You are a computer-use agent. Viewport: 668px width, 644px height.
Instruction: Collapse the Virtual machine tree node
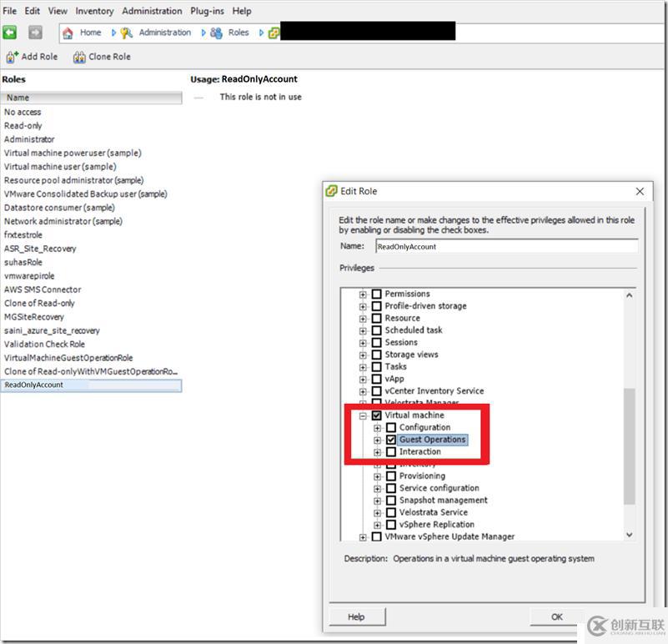[363, 415]
